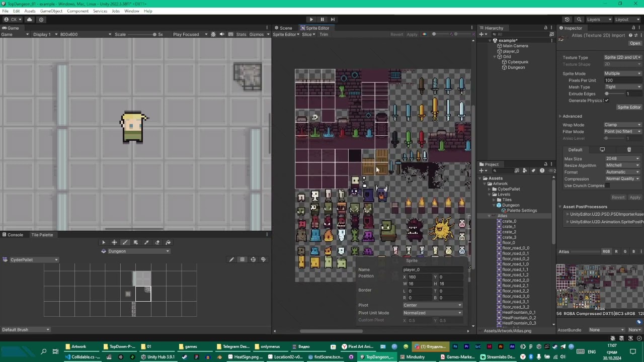644x362 pixels.
Task: Switch to the Console tab
Action: [x=13, y=235]
